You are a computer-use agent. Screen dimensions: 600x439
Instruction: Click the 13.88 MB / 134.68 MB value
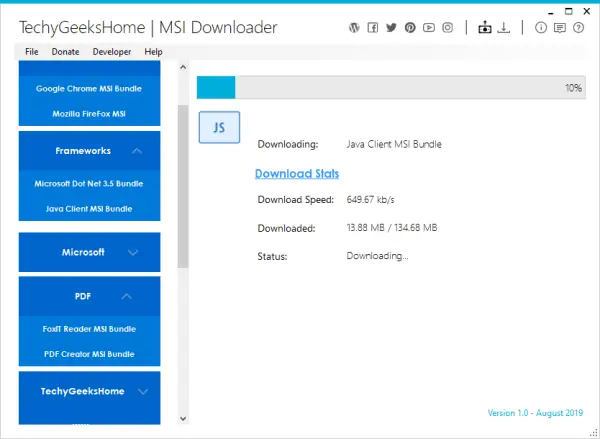[x=392, y=228]
